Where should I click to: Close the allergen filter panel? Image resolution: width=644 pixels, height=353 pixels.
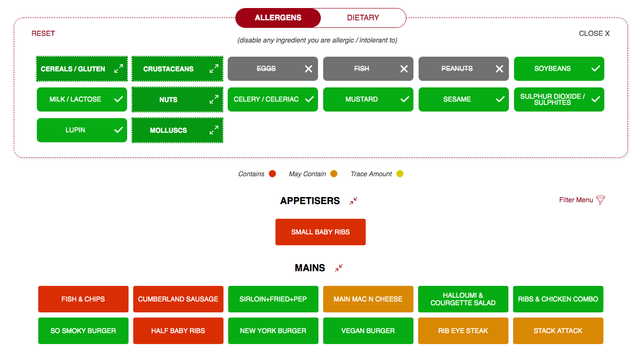594,34
